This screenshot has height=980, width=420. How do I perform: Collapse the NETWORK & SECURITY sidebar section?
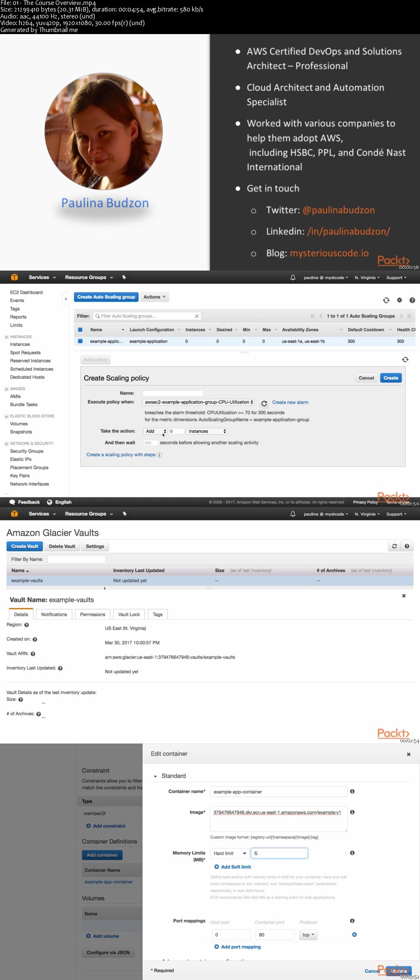(x=7, y=443)
